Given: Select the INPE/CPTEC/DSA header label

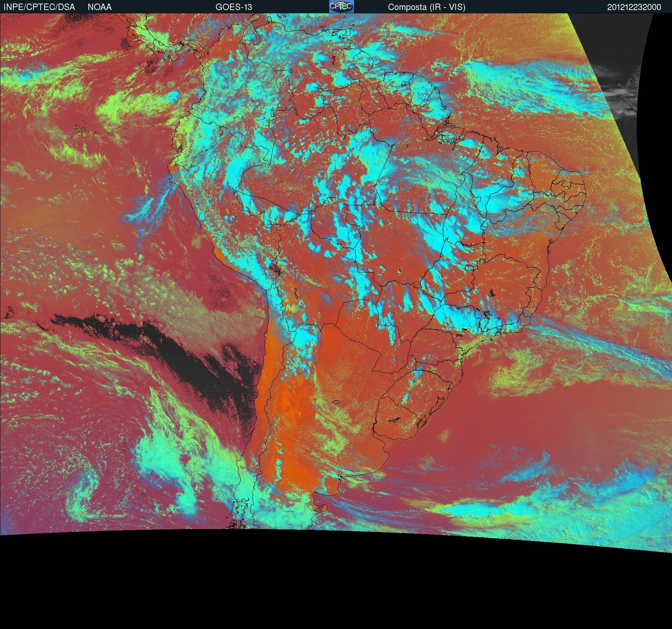Looking at the screenshot, I should point(39,7).
